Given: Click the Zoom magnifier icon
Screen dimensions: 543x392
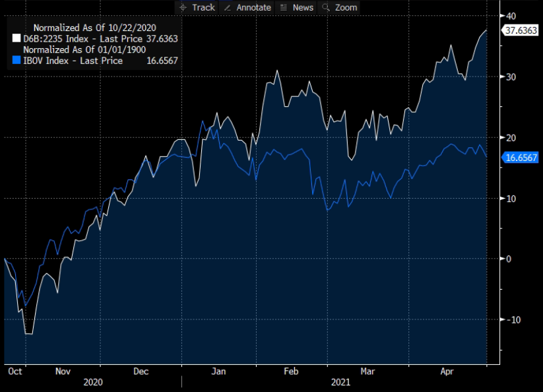Looking at the screenshot, I should pos(325,8).
